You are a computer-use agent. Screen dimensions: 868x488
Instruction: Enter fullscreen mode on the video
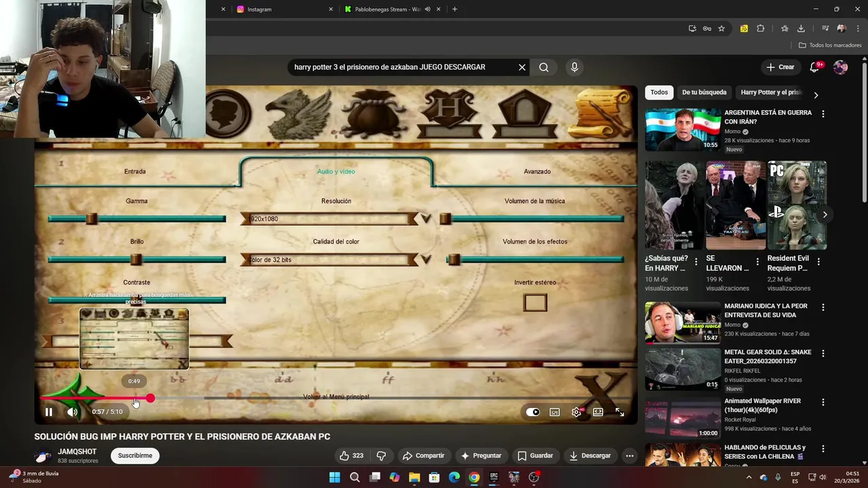tap(620, 412)
